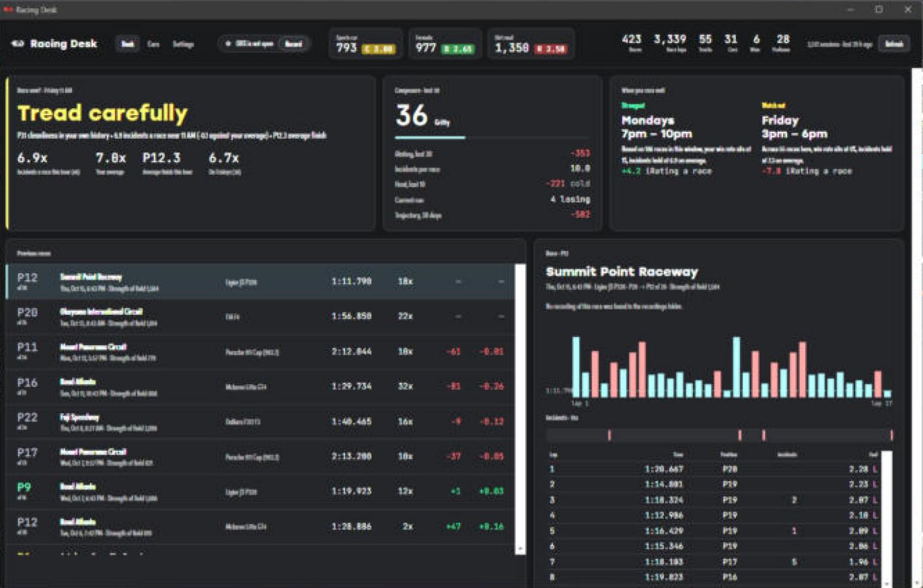923x588 pixels.
Task: Select the P16 Road Atlanta race row
Action: [x=260, y=386]
